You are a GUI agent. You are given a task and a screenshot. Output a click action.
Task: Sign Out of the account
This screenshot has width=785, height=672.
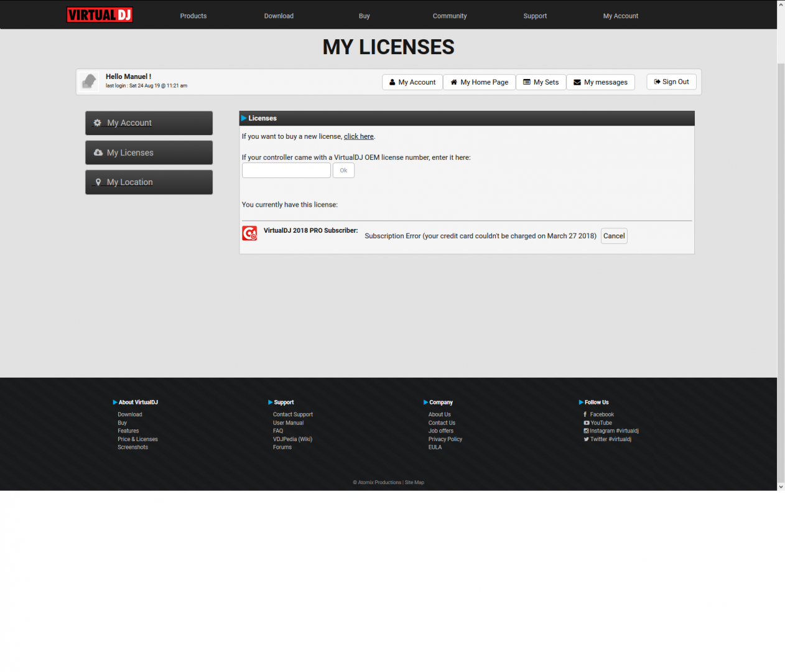coord(672,82)
